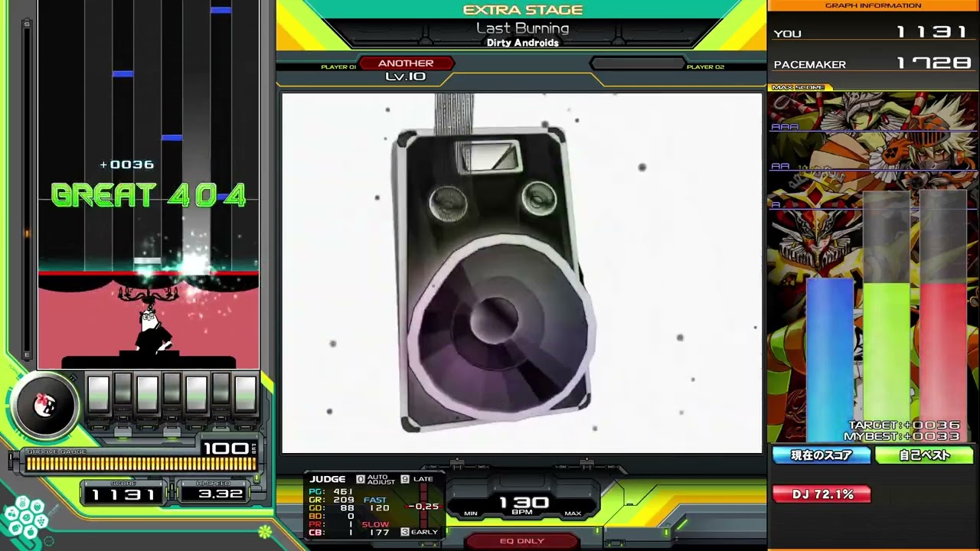Click the EXTRA STAGE banner
Image resolution: width=980 pixels, height=551 pixels.
click(523, 10)
